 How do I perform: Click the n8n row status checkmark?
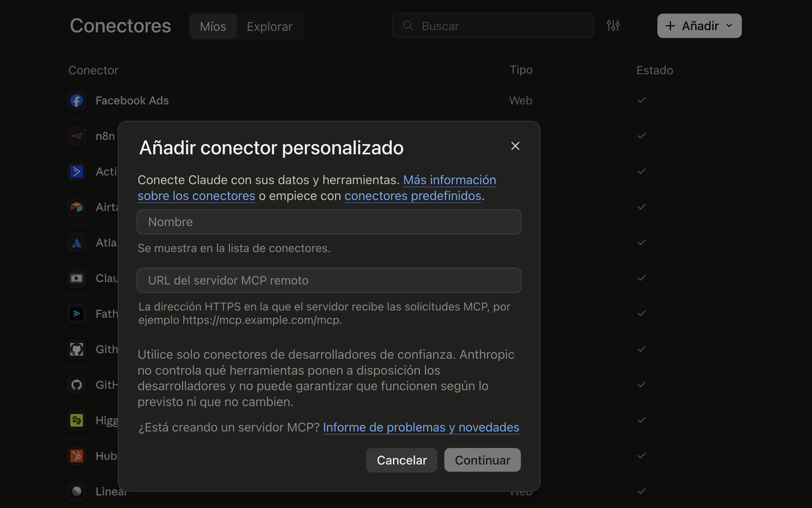pyautogui.click(x=641, y=136)
